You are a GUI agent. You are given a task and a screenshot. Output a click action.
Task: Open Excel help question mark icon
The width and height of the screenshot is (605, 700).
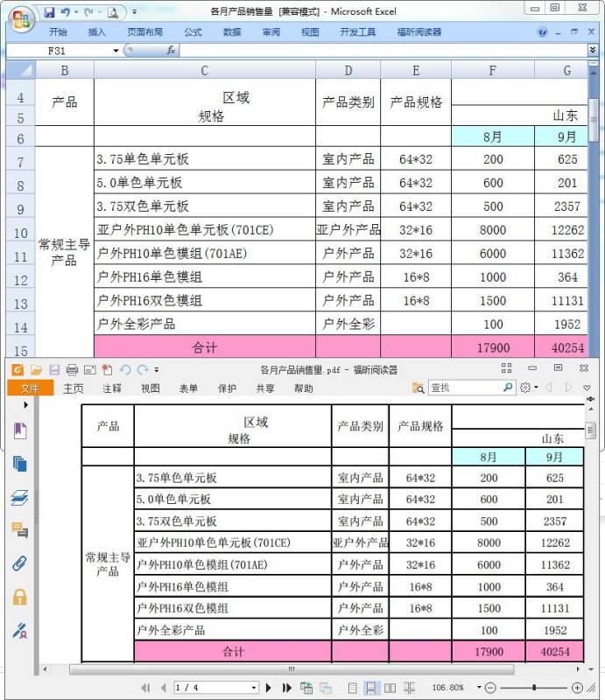coord(543,31)
